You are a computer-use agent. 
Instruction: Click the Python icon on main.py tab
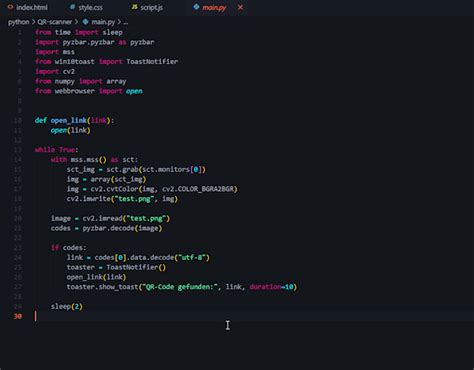click(196, 7)
